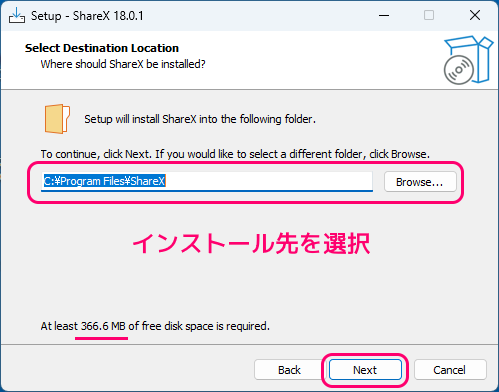
Task: Click the Next button
Action: point(365,370)
